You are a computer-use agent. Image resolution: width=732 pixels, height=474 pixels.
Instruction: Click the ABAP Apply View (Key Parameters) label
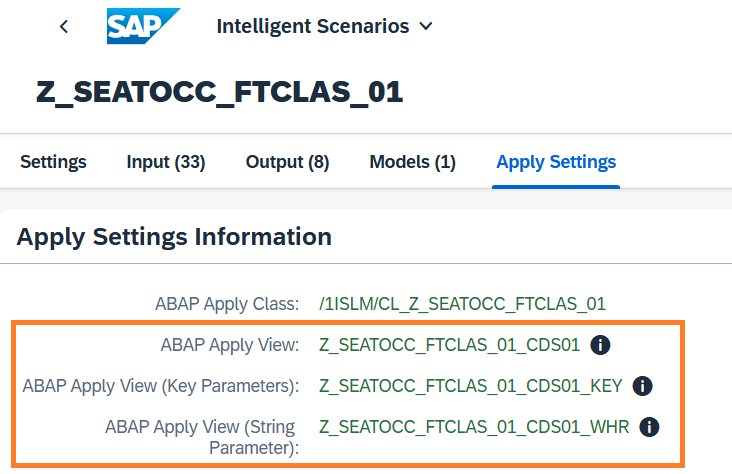pyautogui.click(x=160, y=386)
